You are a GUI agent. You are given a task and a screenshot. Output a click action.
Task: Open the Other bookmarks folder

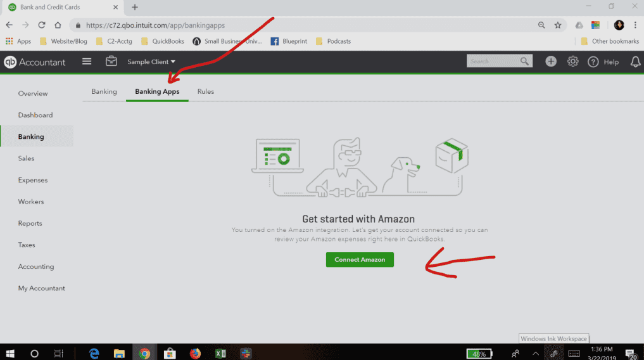point(610,41)
